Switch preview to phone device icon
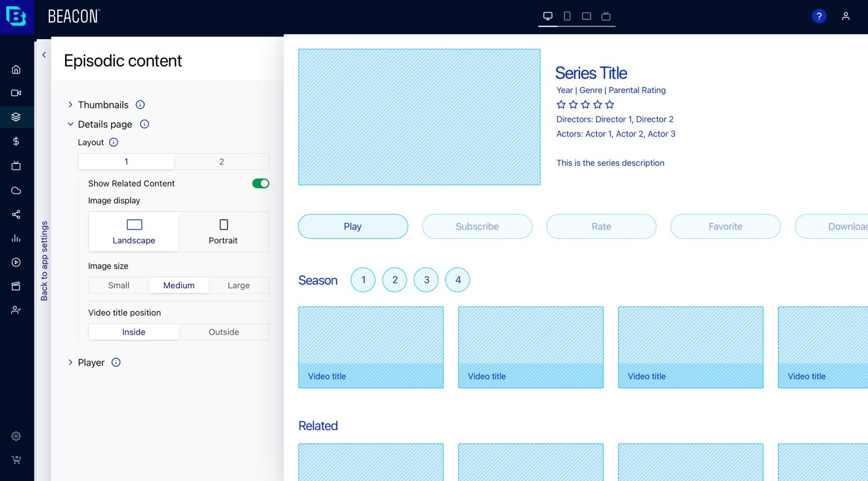The image size is (868, 481). tap(567, 16)
